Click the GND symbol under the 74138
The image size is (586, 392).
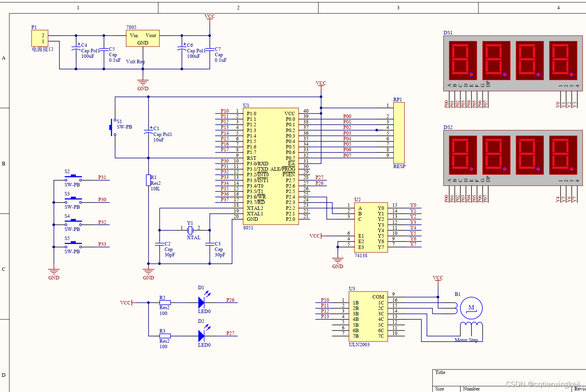click(338, 263)
